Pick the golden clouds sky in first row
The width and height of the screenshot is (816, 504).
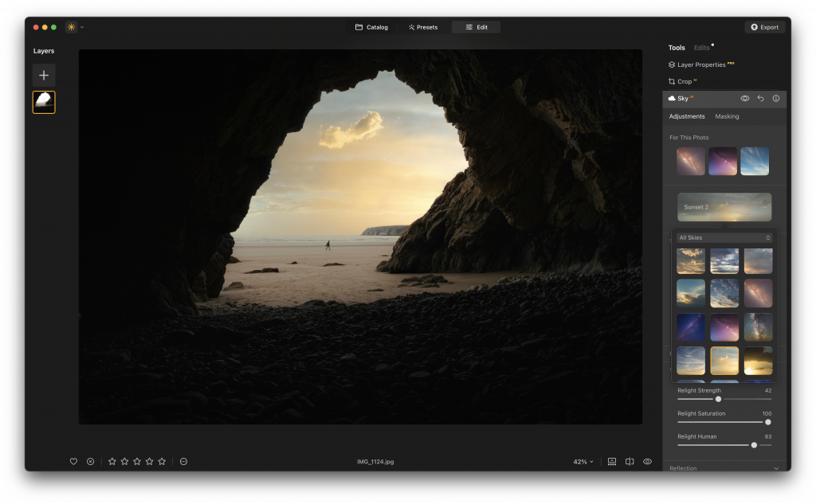(691, 260)
